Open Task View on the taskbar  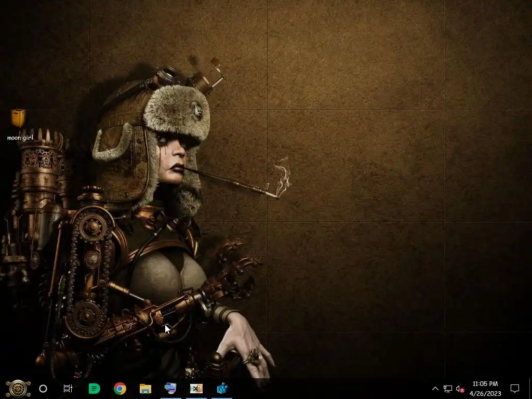pos(68,389)
